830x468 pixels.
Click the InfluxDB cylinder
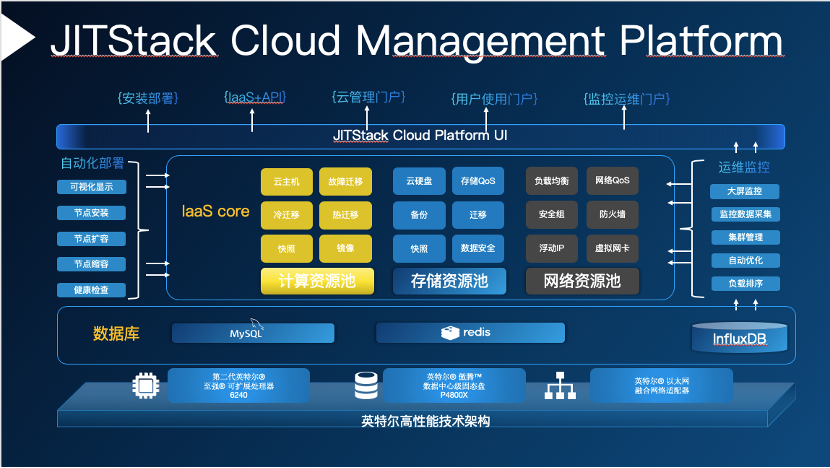click(739, 337)
